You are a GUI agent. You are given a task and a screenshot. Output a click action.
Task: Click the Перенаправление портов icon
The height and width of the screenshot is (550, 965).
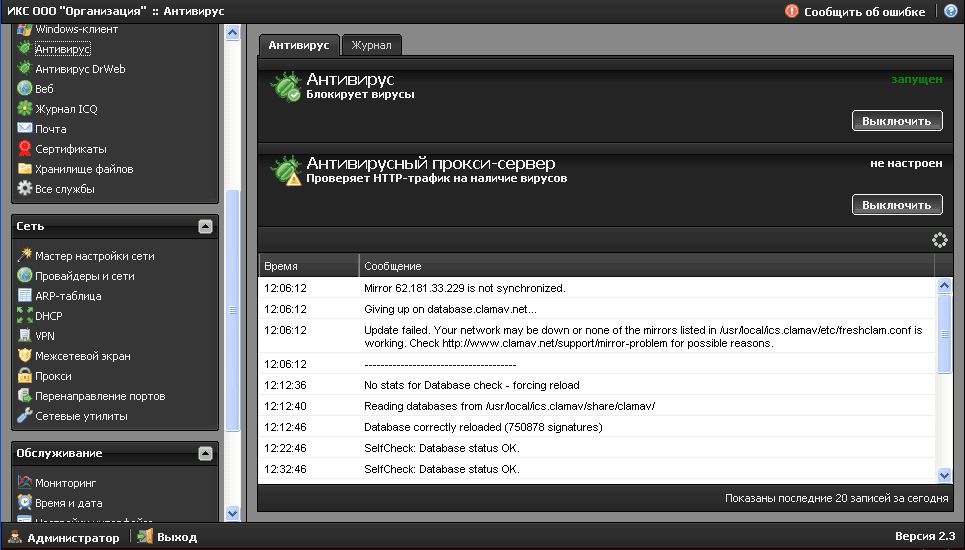tap(25, 395)
